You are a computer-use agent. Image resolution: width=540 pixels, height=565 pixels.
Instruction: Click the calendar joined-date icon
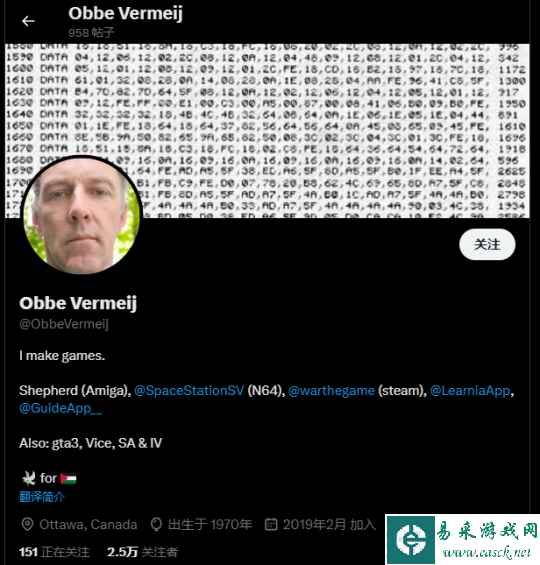(x=271, y=524)
